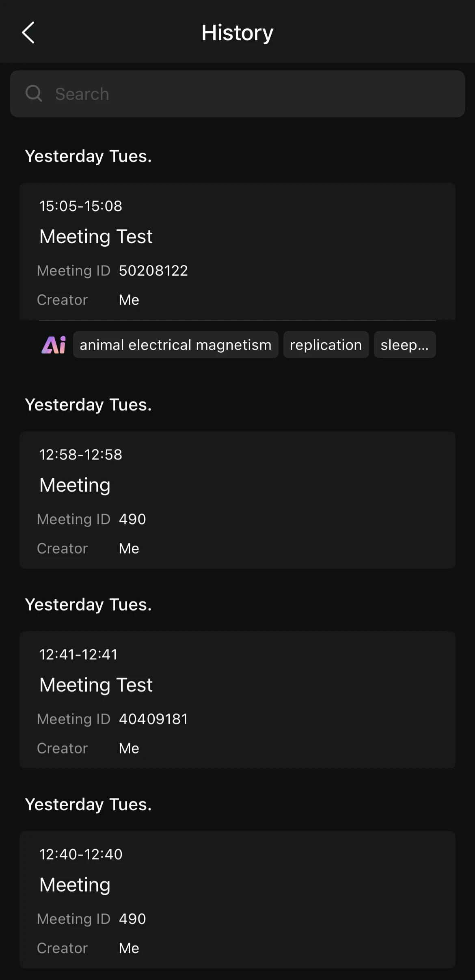Tap the back arrow icon
This screenshot has height=980, width=475.
28,32
